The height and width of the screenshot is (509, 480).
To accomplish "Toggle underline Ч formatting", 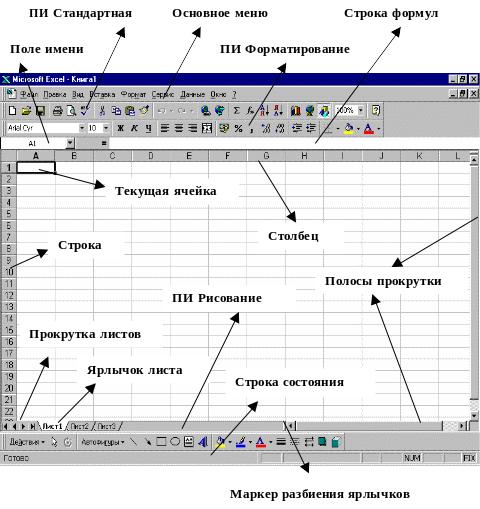I will (149, 128).
